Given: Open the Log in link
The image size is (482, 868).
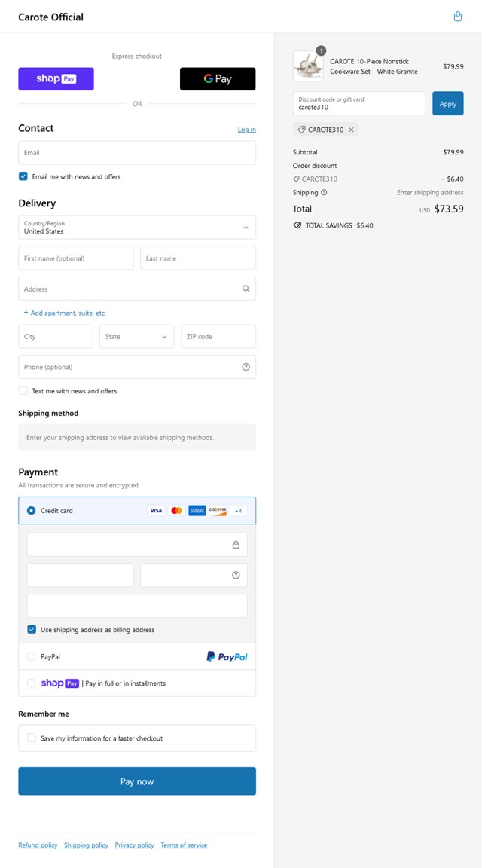Looking at the screenshot, I should pos(247,129).
